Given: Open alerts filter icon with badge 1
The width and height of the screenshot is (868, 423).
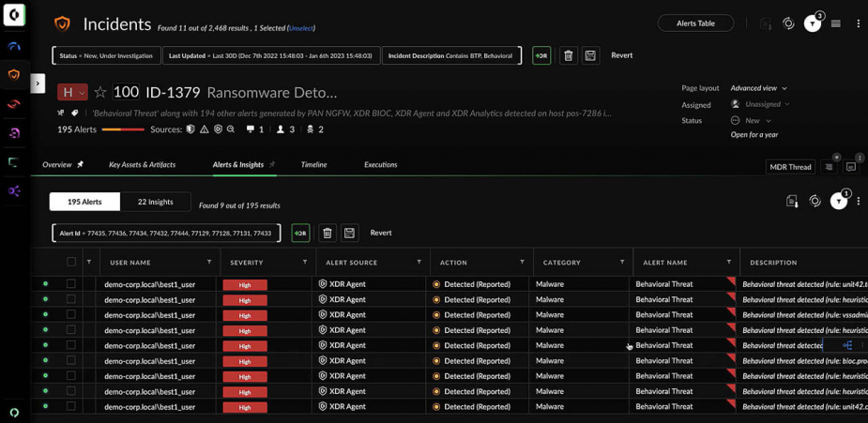Looking at the screenshot, I should click(x=839, y=202).
